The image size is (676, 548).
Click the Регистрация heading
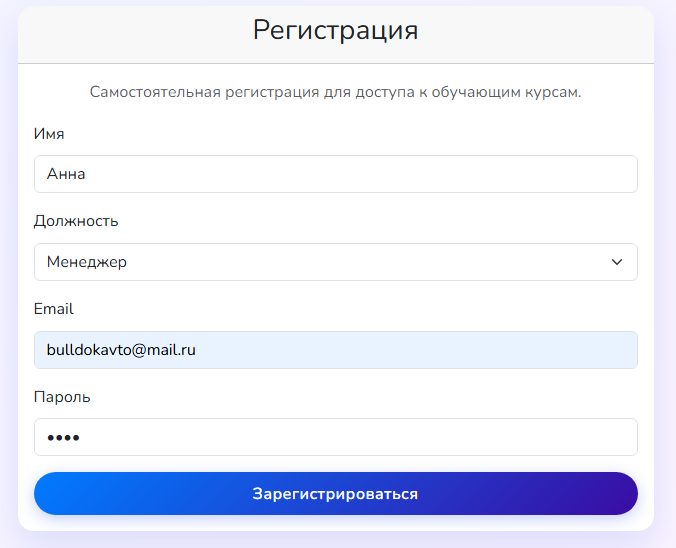335,30
